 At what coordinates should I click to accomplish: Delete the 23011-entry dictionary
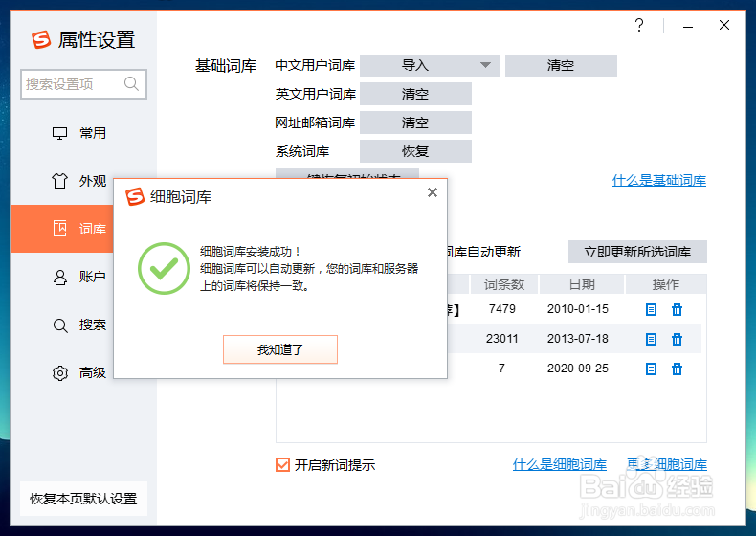677,340
